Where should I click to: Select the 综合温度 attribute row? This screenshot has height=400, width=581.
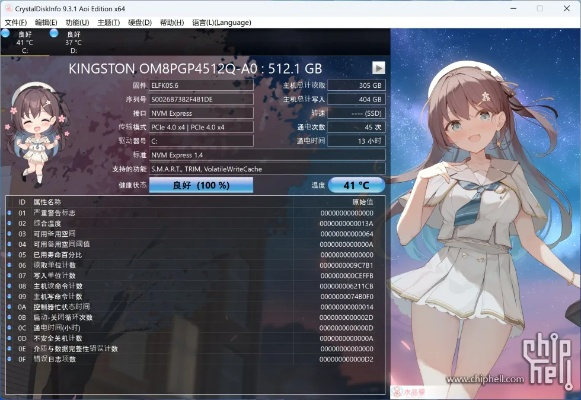click(x=195, y=223)
